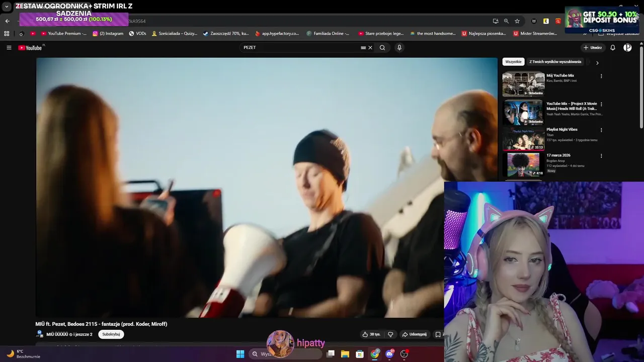Open the Heads Will Roll mix thumbnail
This screenshot has height=362, width=644.
pos(523,112)
